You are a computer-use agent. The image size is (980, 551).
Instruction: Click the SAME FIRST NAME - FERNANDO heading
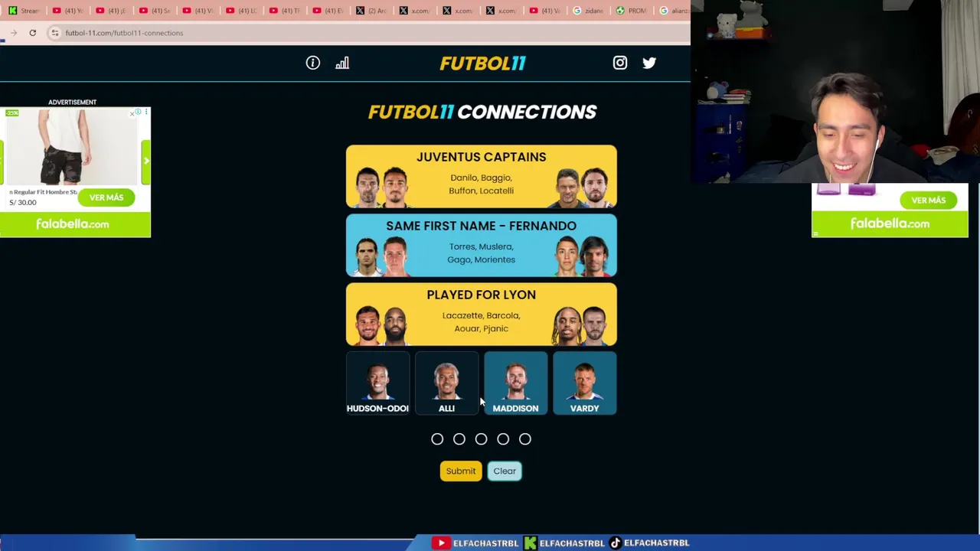482,226
